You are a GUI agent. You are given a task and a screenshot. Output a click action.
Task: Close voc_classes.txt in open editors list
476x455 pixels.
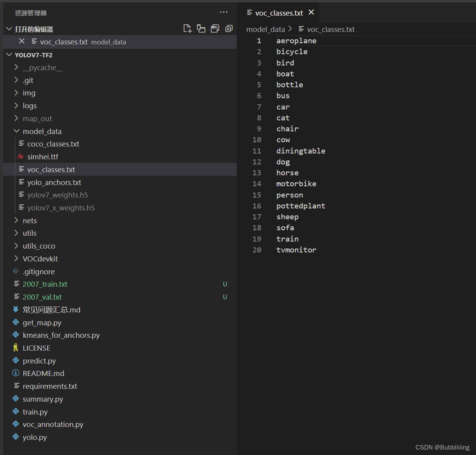(22, 41)
